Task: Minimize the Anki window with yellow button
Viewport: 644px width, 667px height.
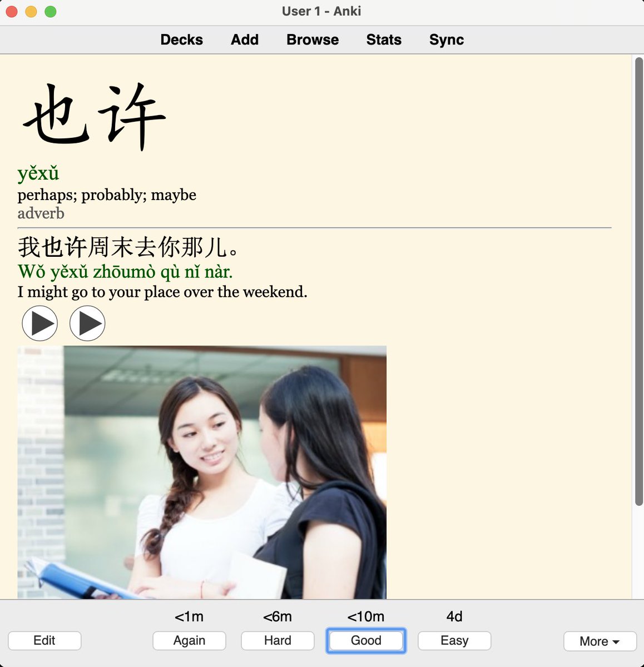Action: point(31,11)
